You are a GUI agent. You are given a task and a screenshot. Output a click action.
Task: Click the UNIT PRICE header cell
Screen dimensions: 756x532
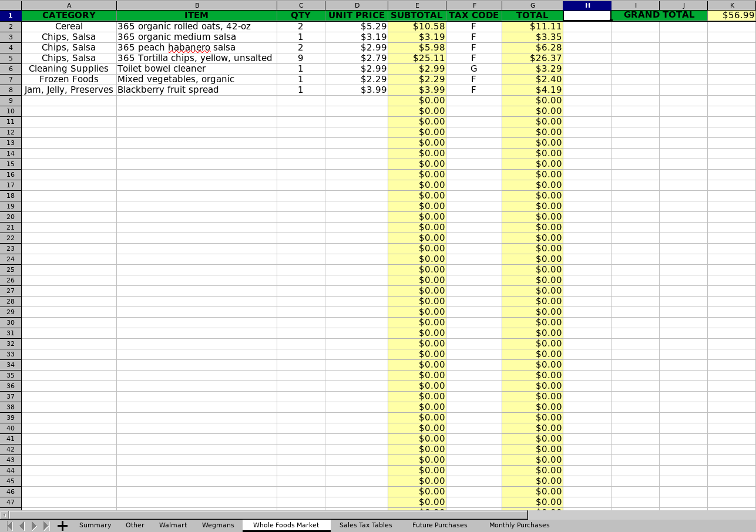point(357,16)
